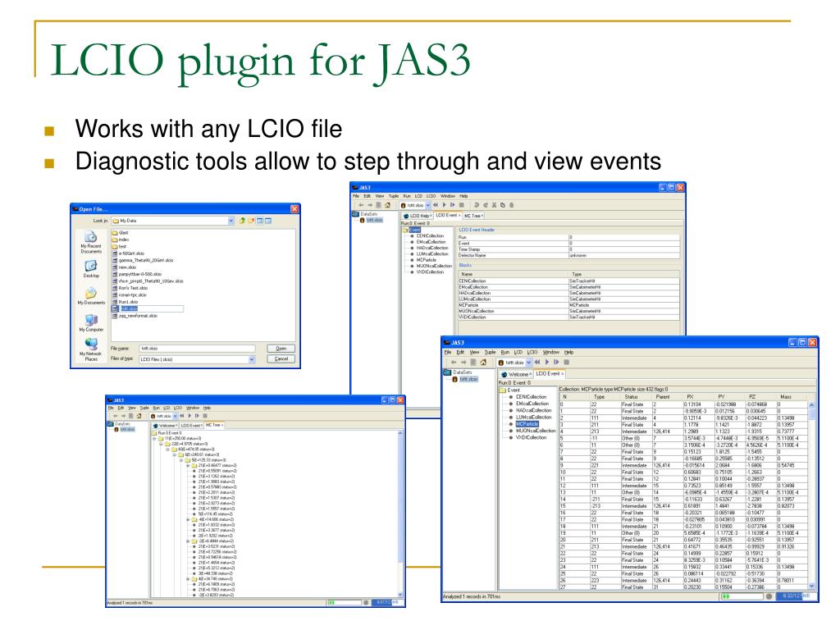Switch Open File dialog to Details view icon
The width and height of the screenshot is (840, 630).
(268, 221)
